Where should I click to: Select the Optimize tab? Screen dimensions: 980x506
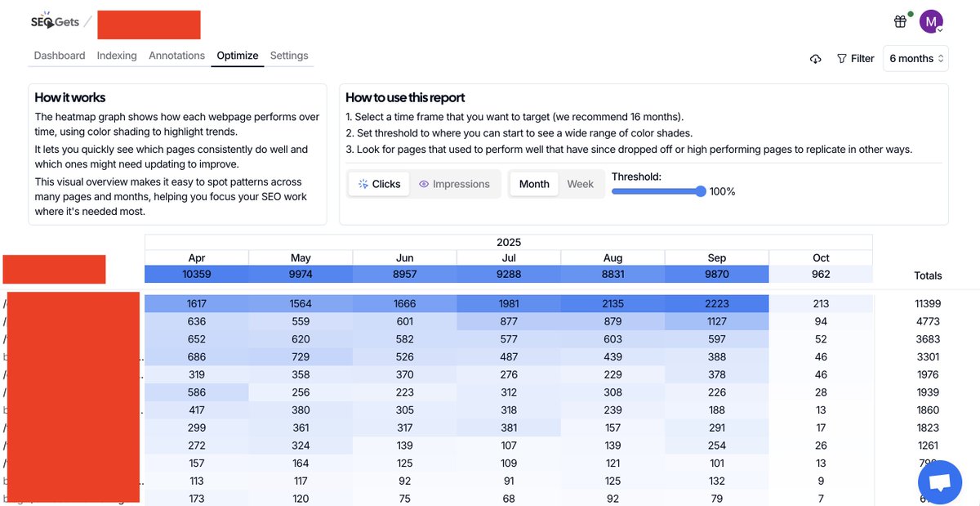click(x=238, y=56)
